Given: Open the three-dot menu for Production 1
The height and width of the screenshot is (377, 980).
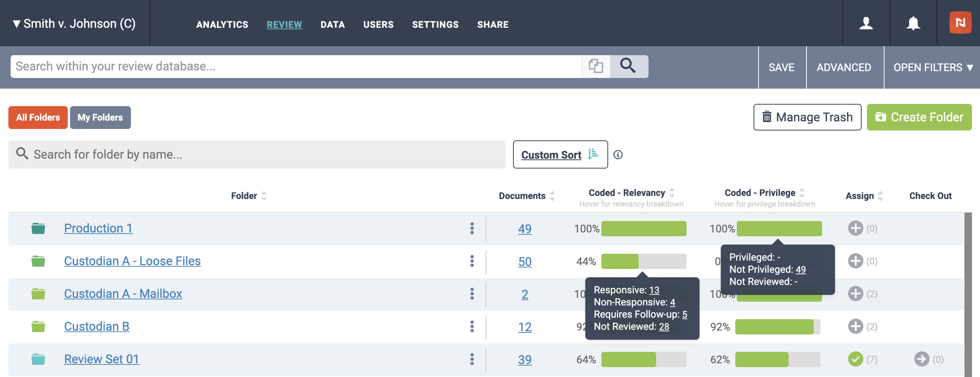Looking at the screenshot, I should click(x=472, y=228).
